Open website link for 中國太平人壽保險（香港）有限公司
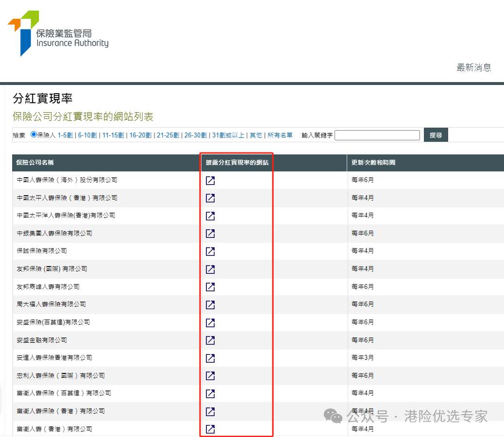 click(210, 198)
